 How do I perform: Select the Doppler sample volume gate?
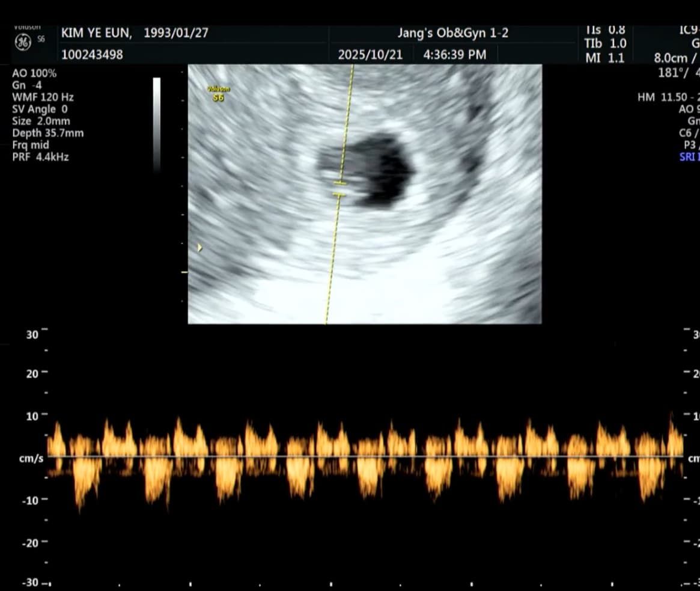point(339,189)
